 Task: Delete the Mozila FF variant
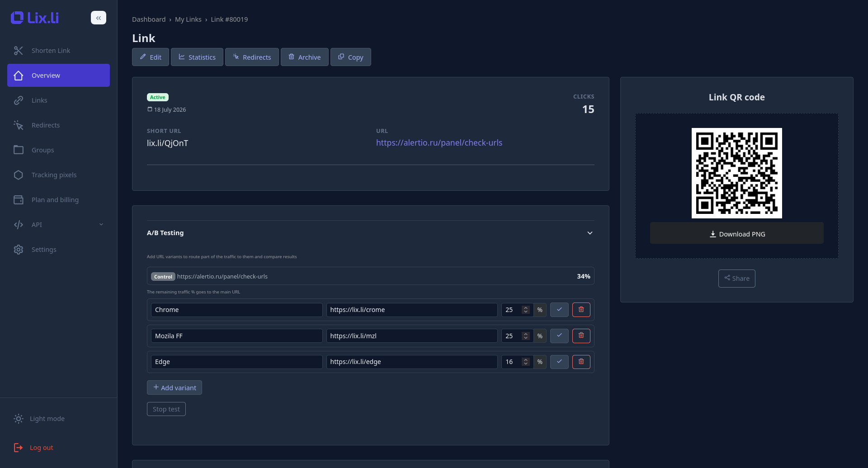click(581, 336)
